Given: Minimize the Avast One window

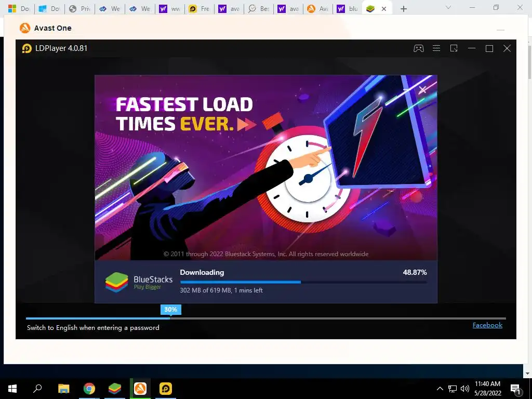Looking at the screenshot, I should 500,30.
